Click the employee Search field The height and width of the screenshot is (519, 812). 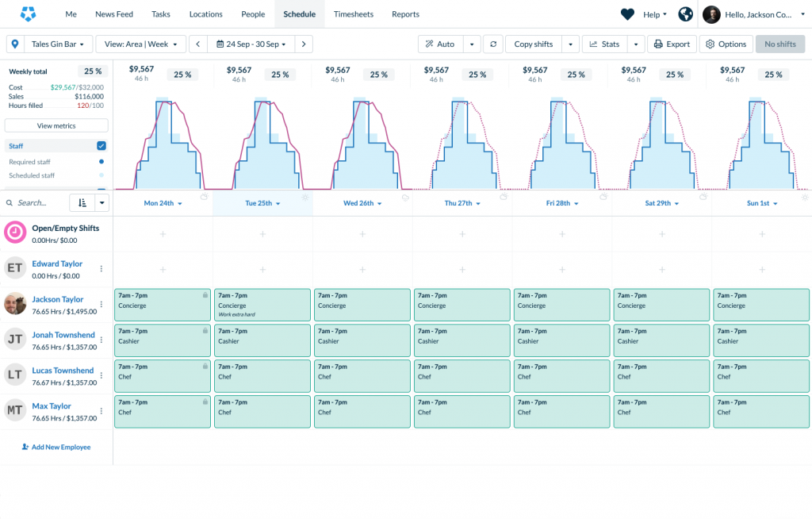point(38,203)
